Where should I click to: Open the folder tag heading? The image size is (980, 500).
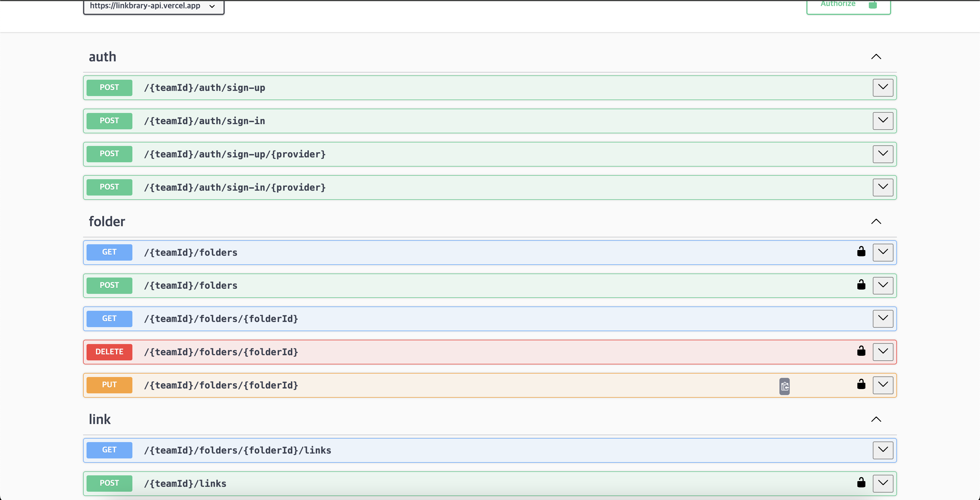coord(107,221)
